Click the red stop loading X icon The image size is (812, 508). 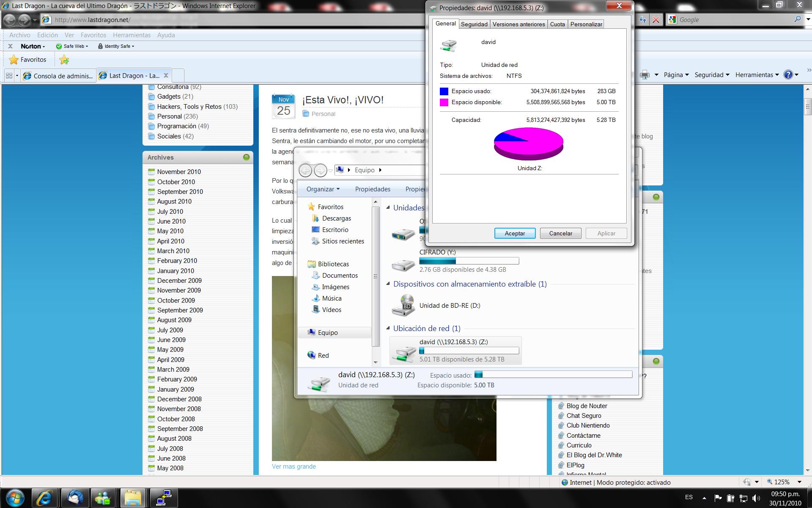click(x=656, y=19)
